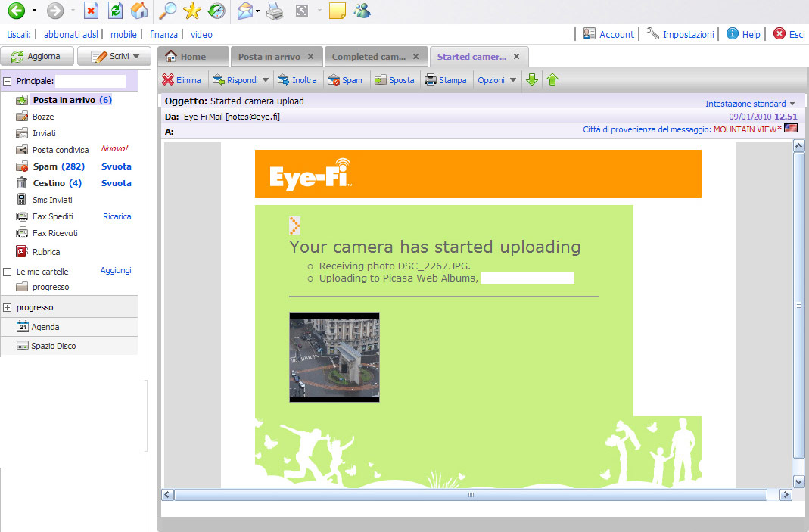Collapse the Principale account tree
809x532 pixels.
pyautogui.click(x=8, y=81)
